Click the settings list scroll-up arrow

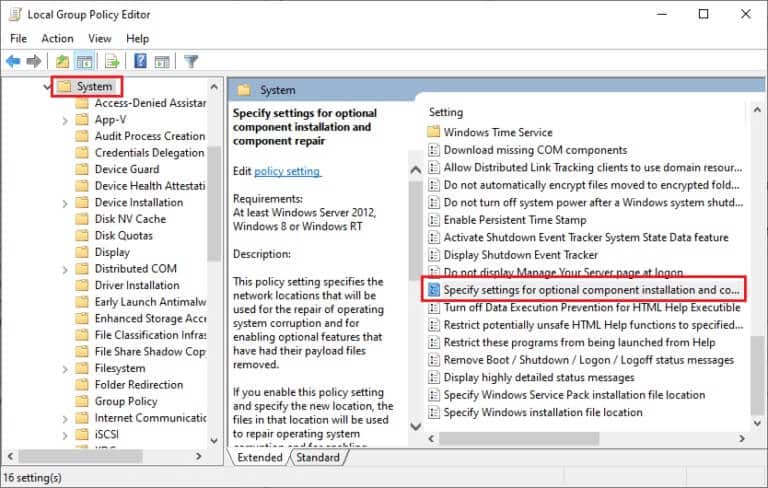(x=757, y=110)
